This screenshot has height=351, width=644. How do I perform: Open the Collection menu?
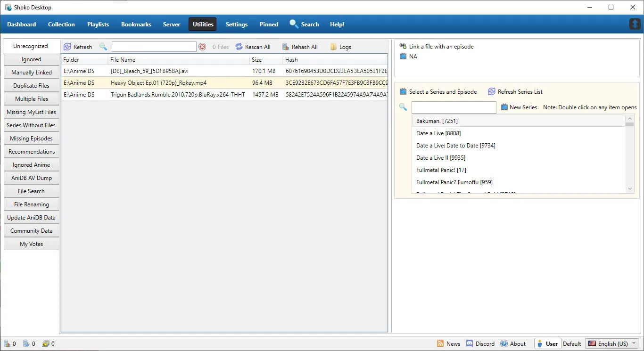61,24
